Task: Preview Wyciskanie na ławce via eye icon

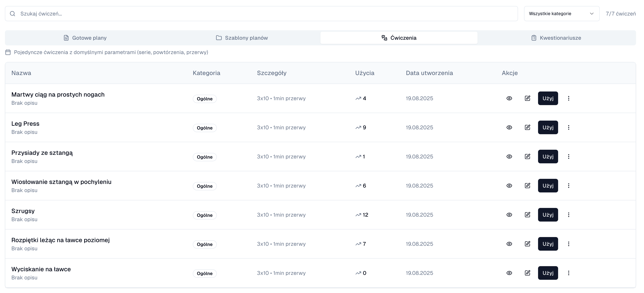Action: click(509, 273)
